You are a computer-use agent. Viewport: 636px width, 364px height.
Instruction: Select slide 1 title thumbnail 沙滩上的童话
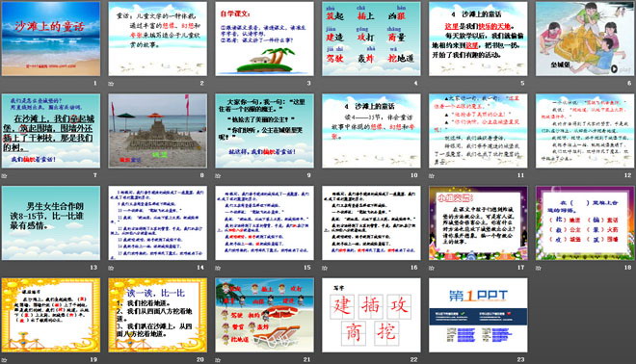click(x=51, y=39)
